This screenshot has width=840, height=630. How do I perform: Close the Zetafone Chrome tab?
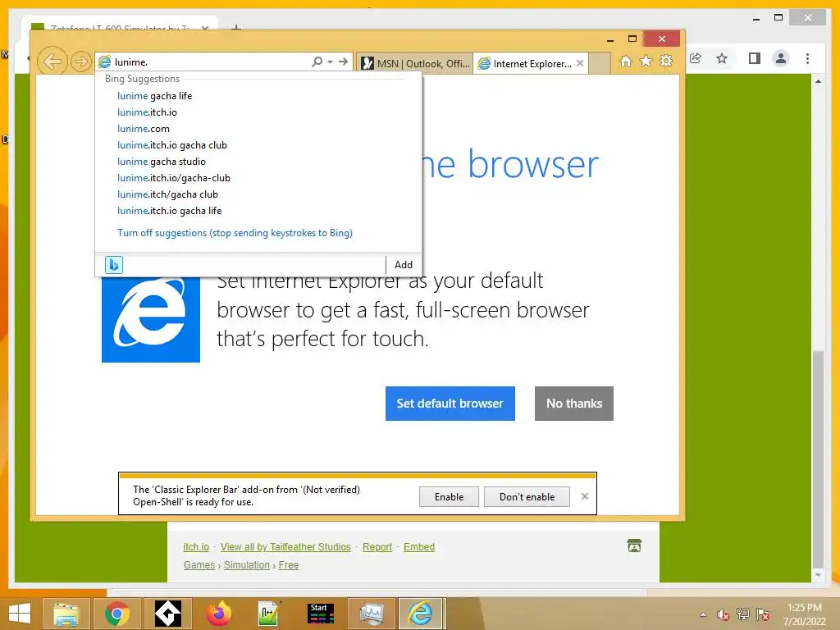click(x=204, y=28)
